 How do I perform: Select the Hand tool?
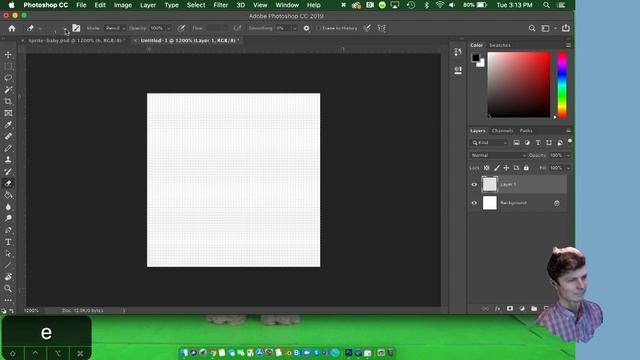(x=8, y=277)
